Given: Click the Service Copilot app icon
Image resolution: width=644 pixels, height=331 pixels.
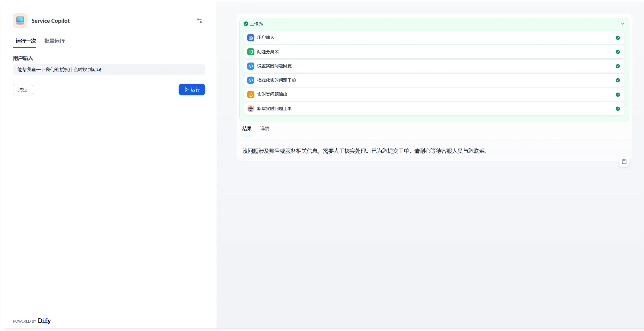Looking at the screenshot, I should pos(20,21).
